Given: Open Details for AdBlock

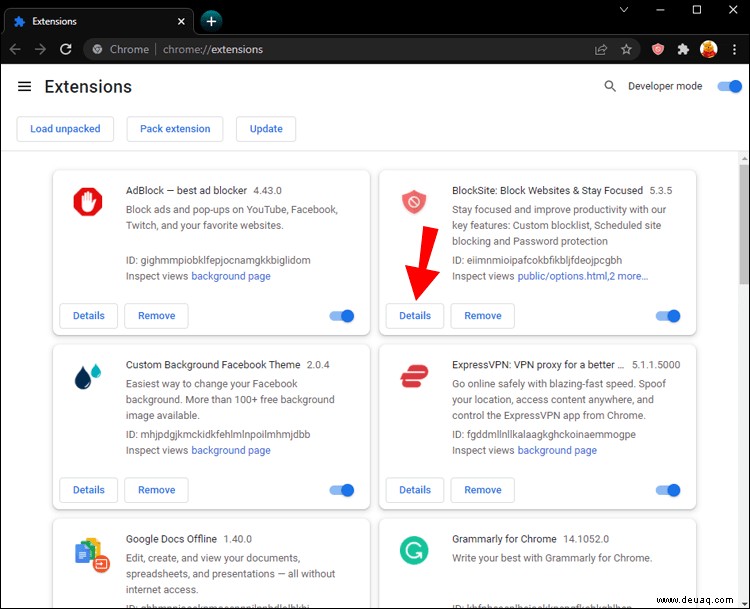Looking at the screenshot, I should [x=88, y=316].
